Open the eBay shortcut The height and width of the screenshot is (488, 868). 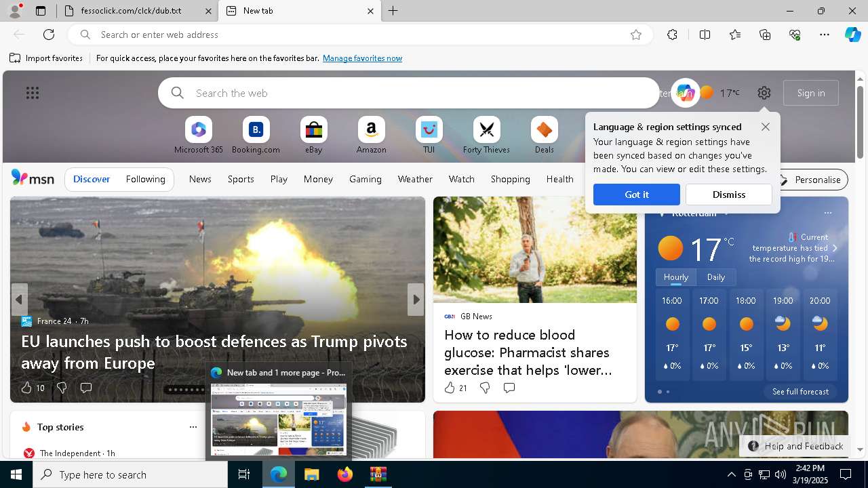313,135
